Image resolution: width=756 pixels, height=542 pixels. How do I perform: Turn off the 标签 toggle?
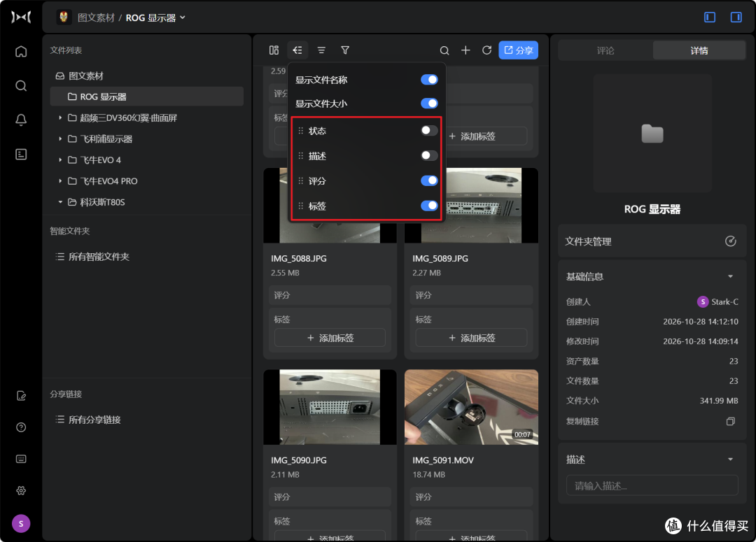coord(429,206)
